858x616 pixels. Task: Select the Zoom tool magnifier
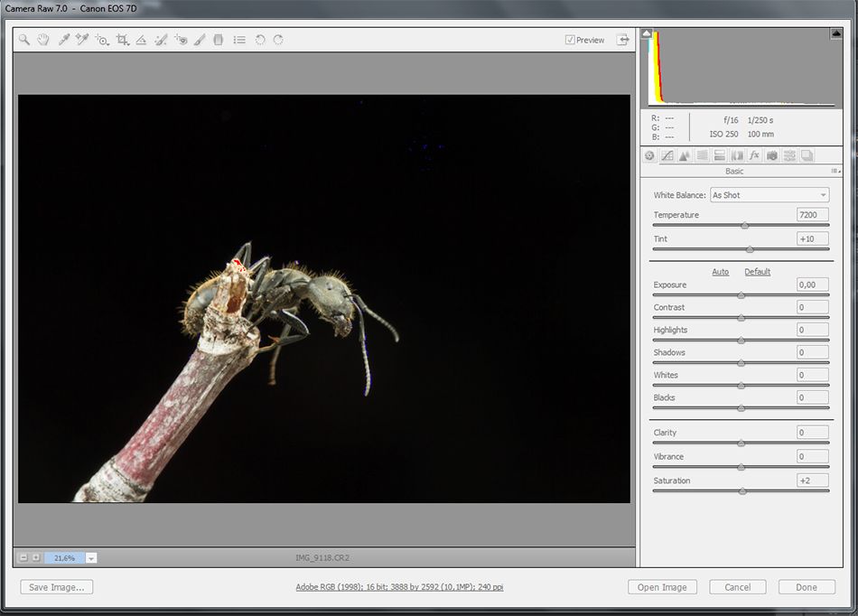click(24, 40)
